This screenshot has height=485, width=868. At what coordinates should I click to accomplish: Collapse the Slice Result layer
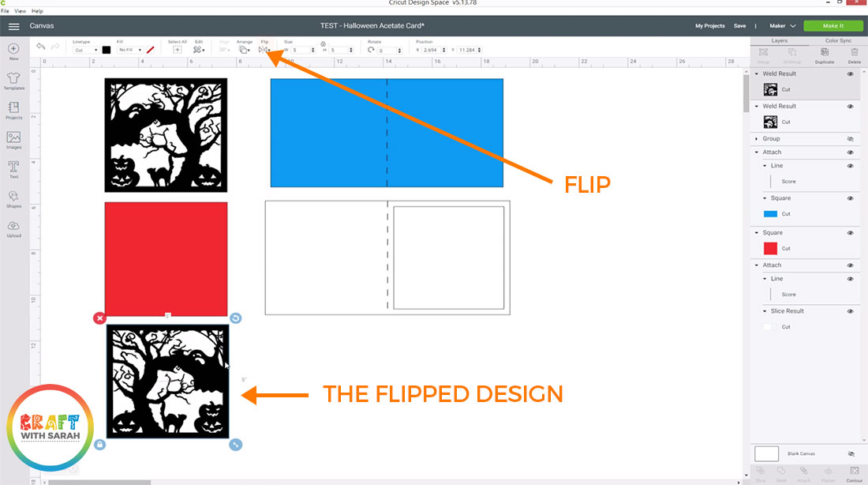click(x=765, y=311)
